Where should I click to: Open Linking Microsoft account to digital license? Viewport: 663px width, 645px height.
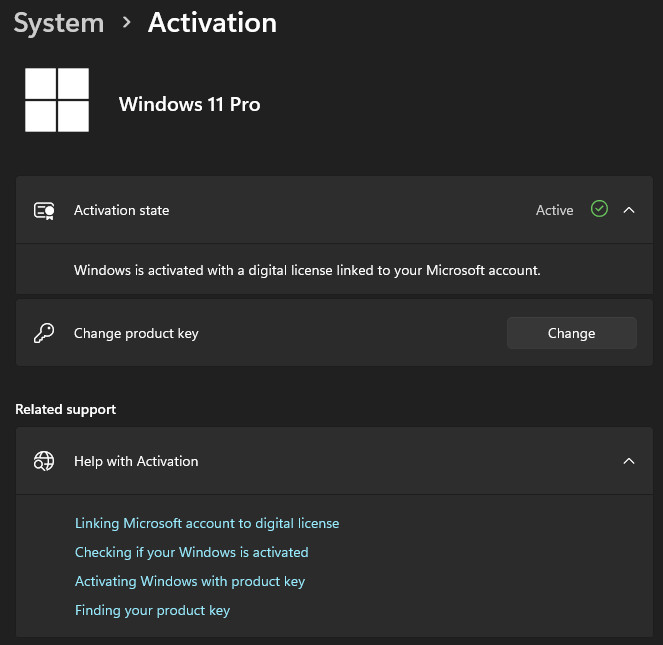207,523
